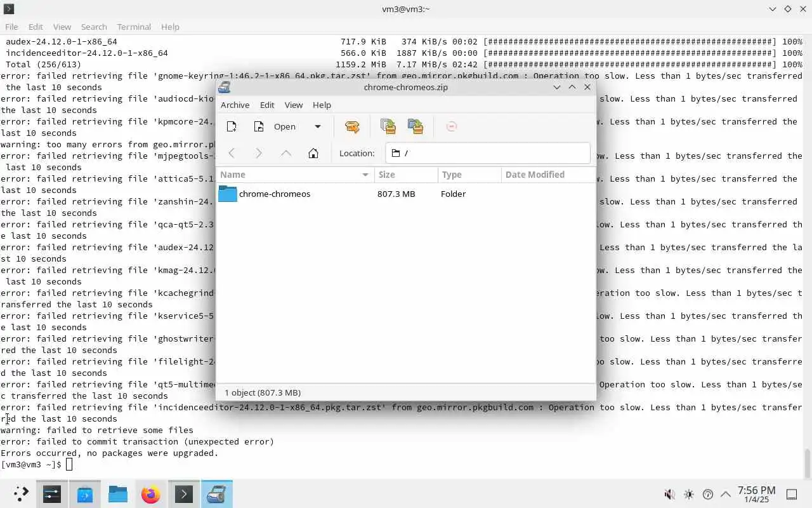Extract files with the extract icon

pos(352,126)
